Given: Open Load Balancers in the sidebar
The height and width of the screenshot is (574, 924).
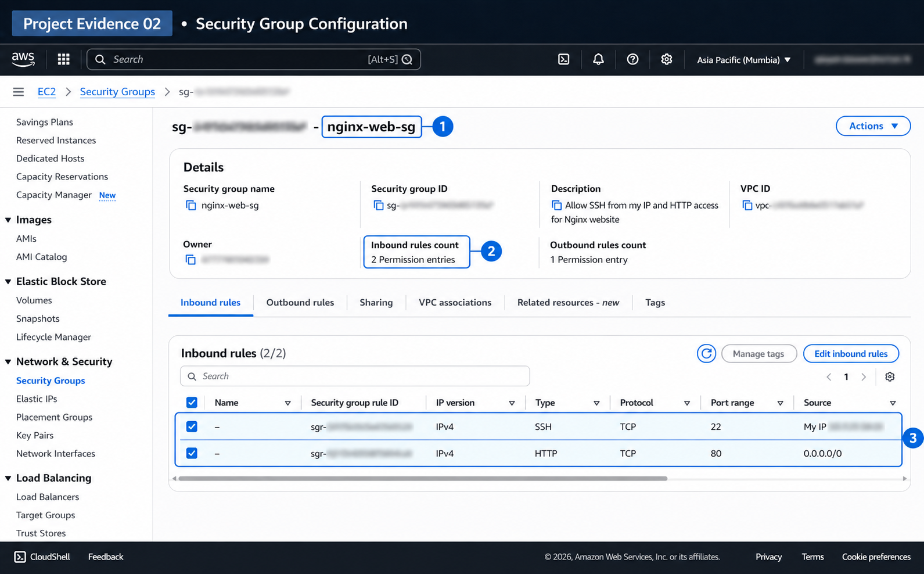Looking at the screenshot, I should pos(48,497).
